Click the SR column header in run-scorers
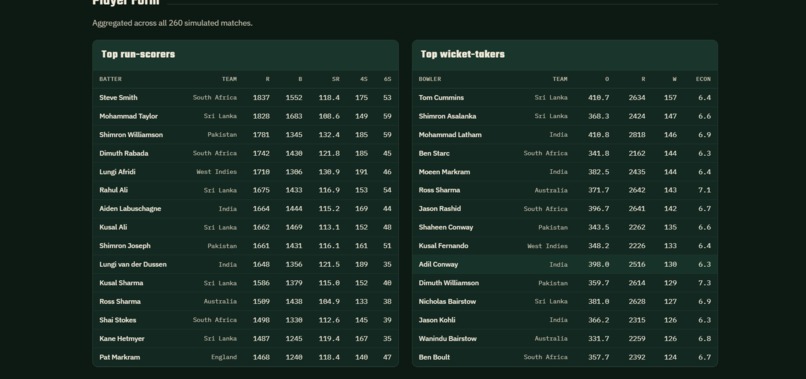806x379 pixels. pyautogui.click(x=335, y=79)
